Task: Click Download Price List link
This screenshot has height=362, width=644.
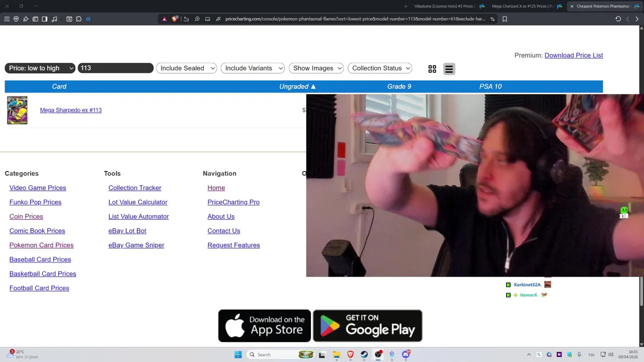Action: 574,55
